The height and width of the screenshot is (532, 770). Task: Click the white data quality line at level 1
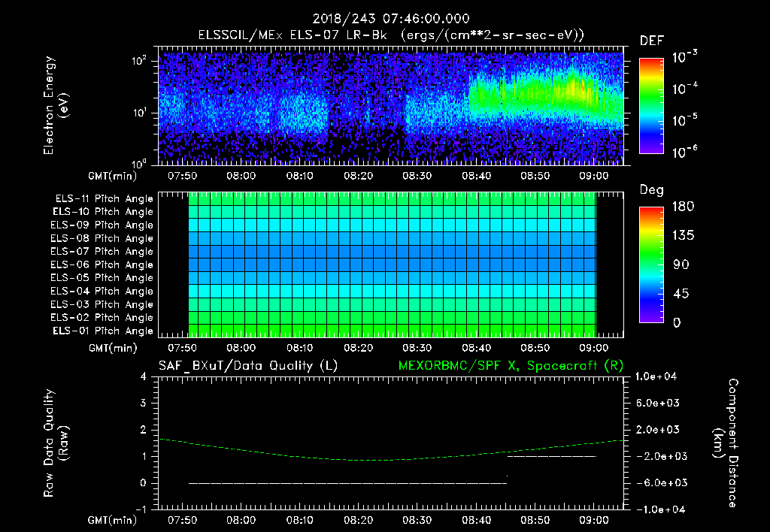pos(551,456)
